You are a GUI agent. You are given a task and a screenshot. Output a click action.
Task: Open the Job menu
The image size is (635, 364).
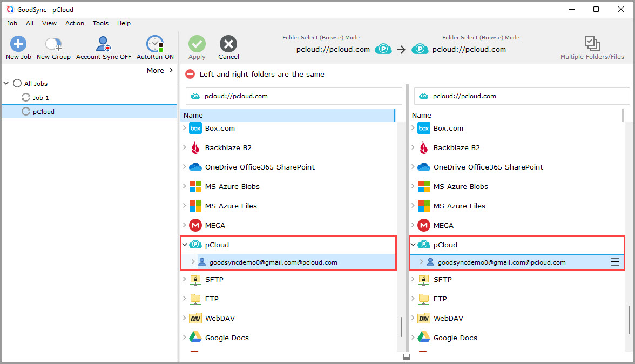(12, 23)
